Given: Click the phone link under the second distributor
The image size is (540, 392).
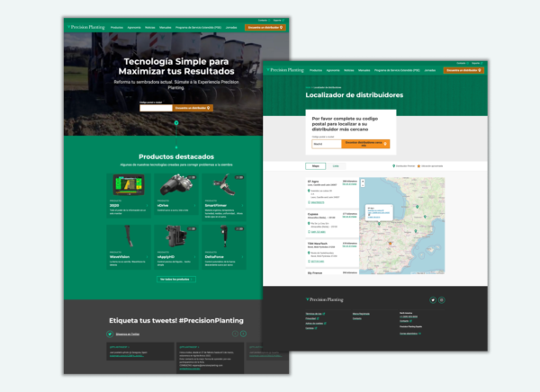Looking at the screenshot, I should click(319, 232).
